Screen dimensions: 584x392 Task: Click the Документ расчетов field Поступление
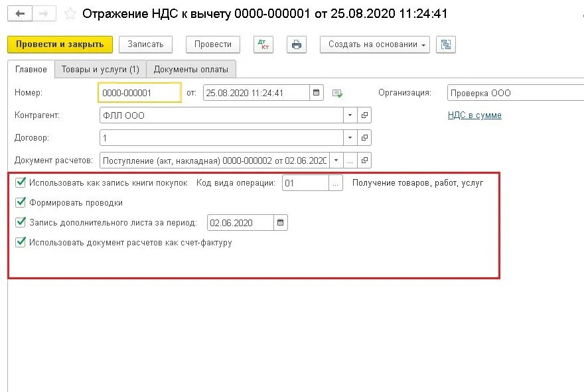pyautogui.click(x=214, y=161)
